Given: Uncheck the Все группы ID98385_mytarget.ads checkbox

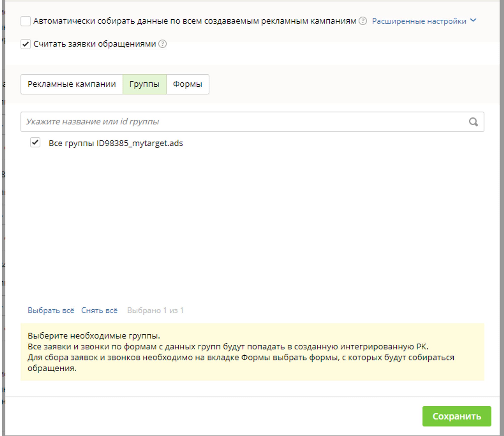Looking at the screenshot, I should (x=35, y=142).
